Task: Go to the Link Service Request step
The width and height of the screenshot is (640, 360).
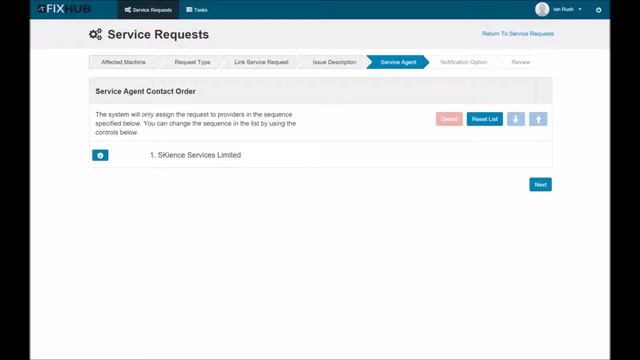Action: [x=261, y=62]
